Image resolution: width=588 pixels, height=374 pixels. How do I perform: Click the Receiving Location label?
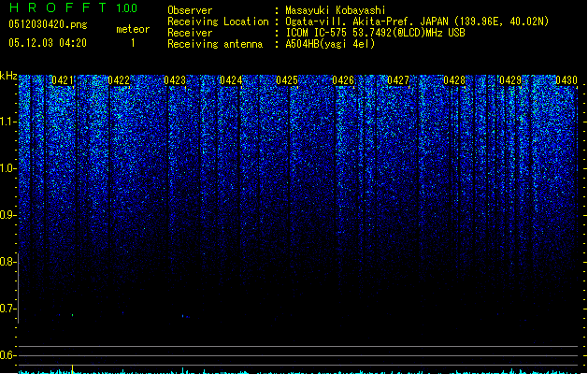(x=218, y=22)
